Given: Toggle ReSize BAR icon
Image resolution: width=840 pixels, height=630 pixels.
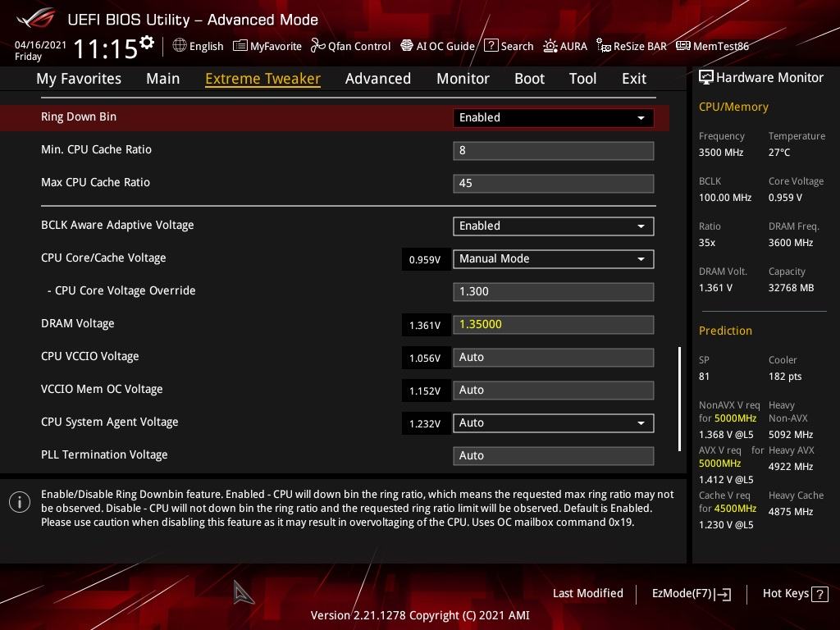Looking at the screenshot, I should (x=603, y=46).
